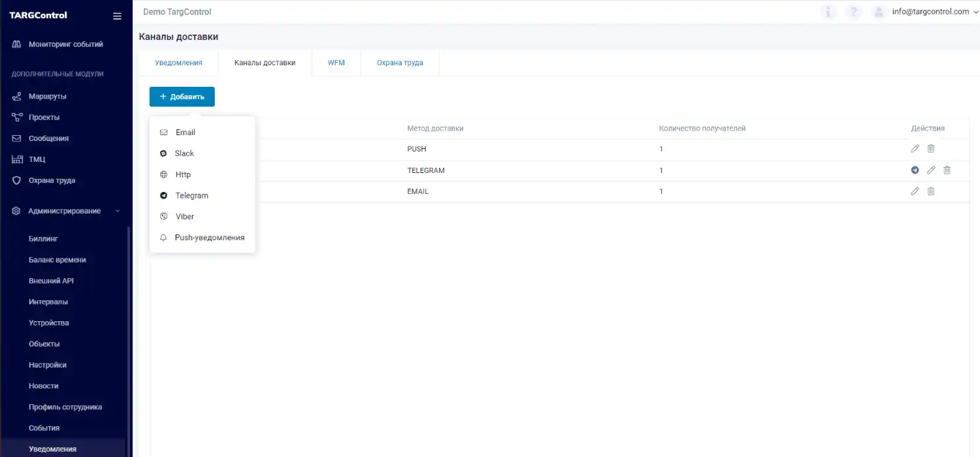Expand the info@targcontrol.com account dropdown
Image resolution: width=980 pixels, height=457 pixels.
(x=976, y=12)
